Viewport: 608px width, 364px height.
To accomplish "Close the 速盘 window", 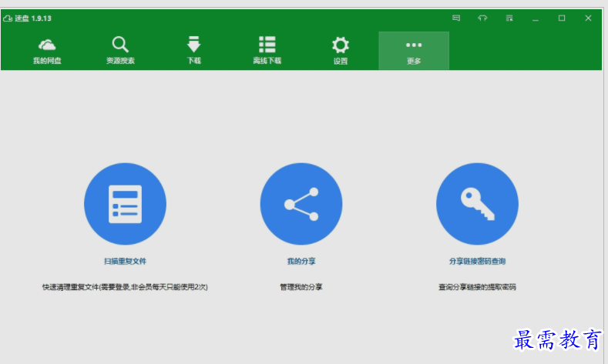I will (x=588, y=18).
